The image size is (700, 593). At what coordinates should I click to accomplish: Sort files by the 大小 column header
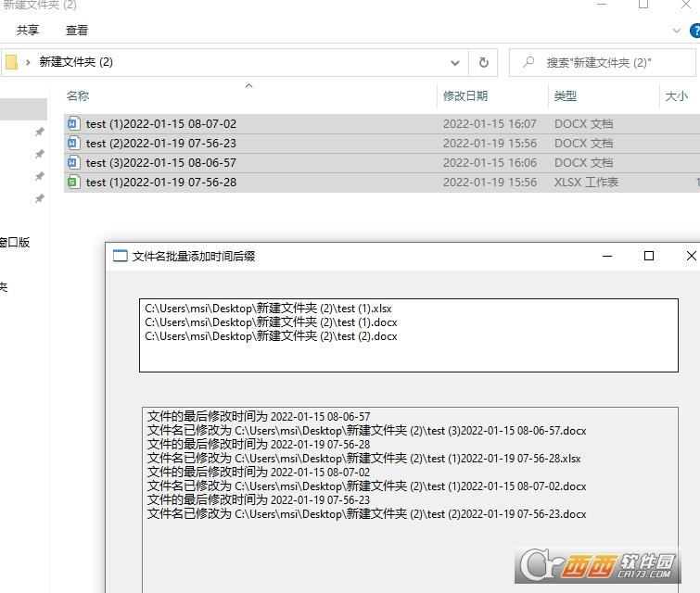[676, 96]
